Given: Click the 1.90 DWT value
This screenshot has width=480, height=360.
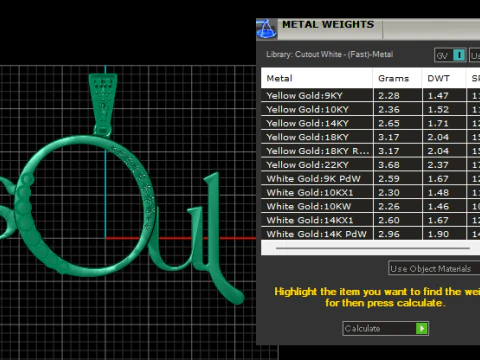Looking at the screenshot, I should point(438,234).
